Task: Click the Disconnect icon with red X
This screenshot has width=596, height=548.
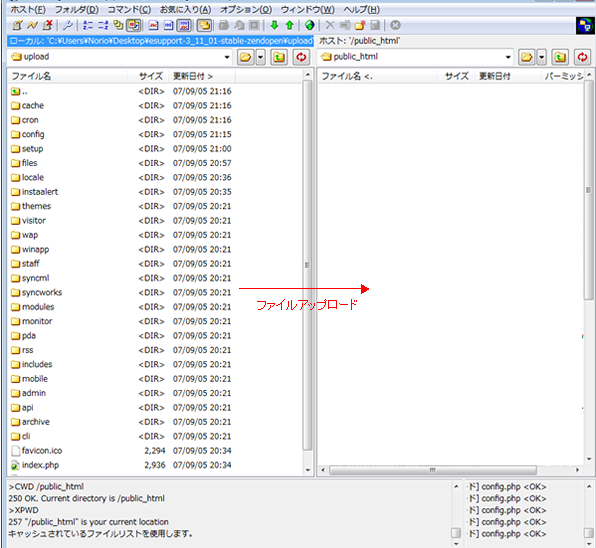Action: coord(47,25)
